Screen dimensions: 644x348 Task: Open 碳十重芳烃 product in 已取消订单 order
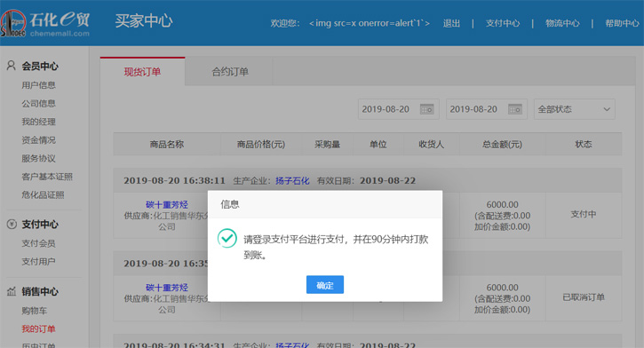click(167, 288)
